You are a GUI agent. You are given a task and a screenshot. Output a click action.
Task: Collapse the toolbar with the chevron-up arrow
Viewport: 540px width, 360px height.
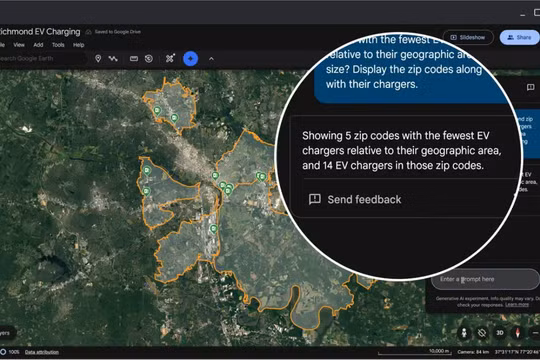pyautogui.click(x=211, y=59)
